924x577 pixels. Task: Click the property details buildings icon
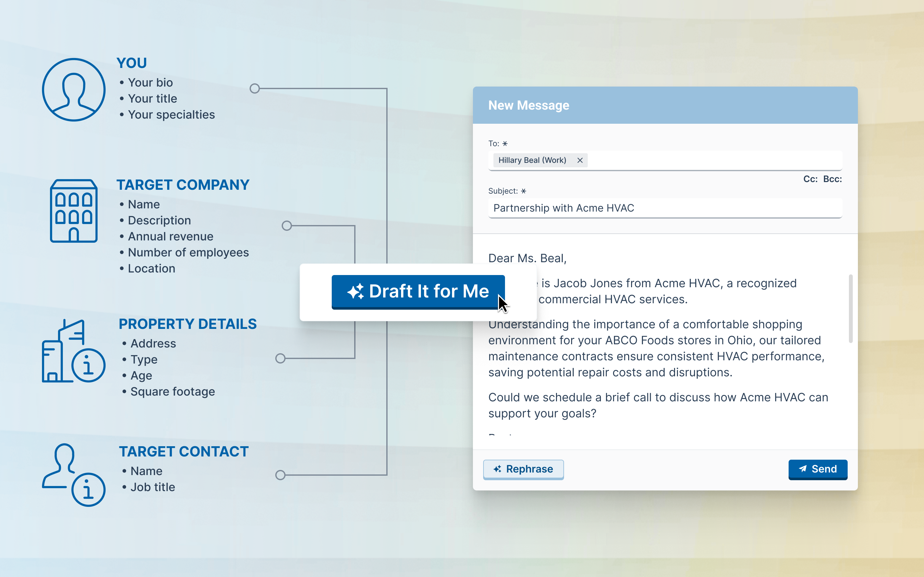pos(73,351)
